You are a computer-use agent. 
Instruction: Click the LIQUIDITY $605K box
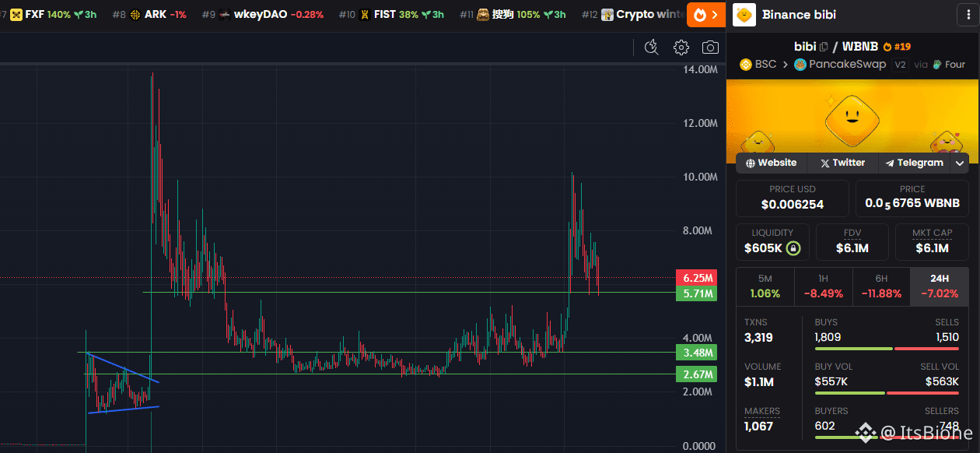tap(772, 242)
